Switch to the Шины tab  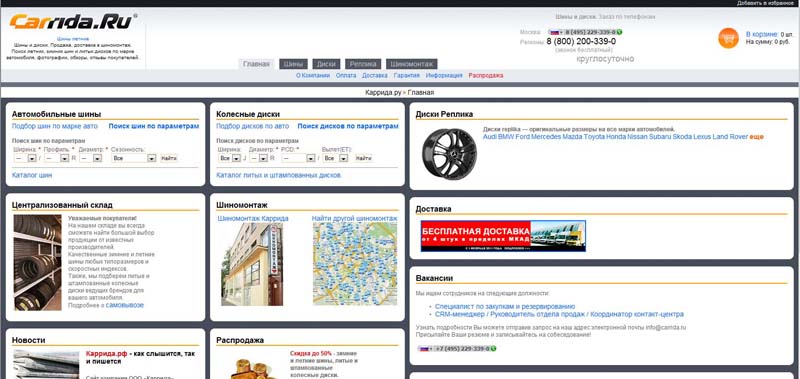(x=293, y=64)
